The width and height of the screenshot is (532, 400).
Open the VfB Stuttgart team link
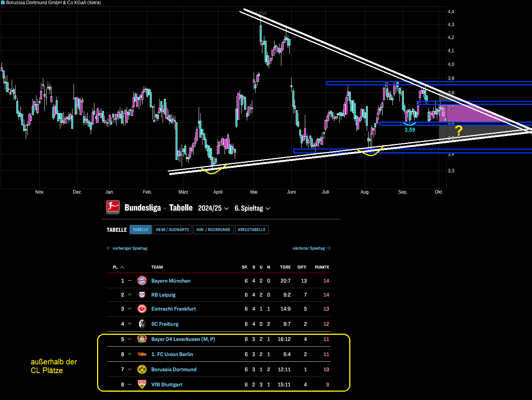167,384
